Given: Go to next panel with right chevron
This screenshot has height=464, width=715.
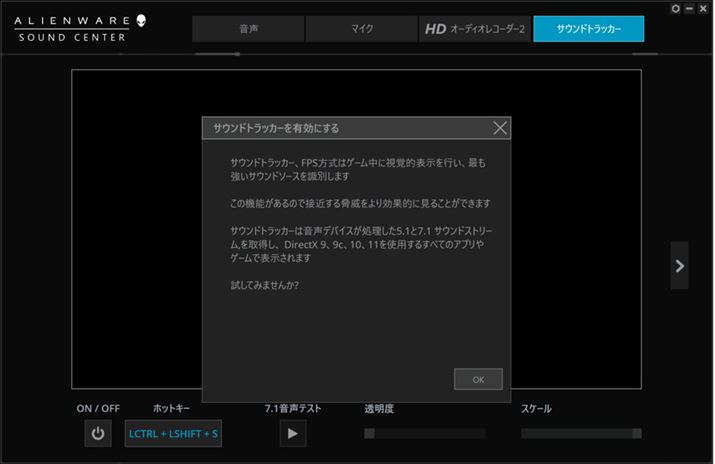Looking at the screenshot, I should coord(679,266).
